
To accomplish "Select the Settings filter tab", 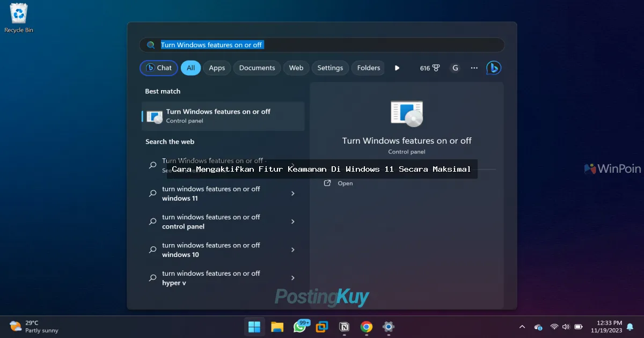I will click(x=330, y=68).
